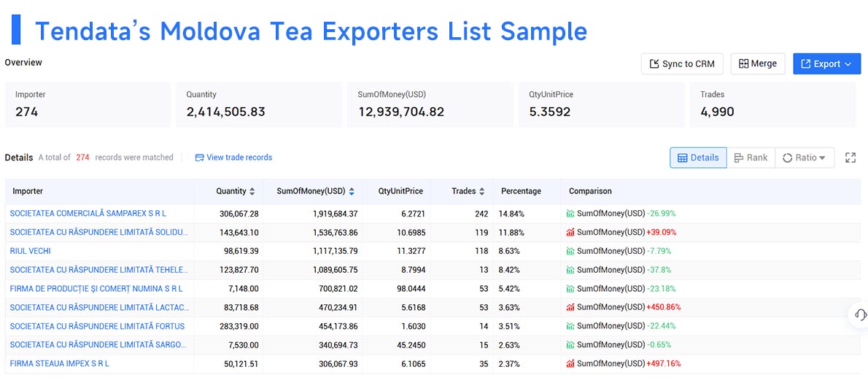Image resolution: width=868 pixels, height=383 pixels.
Task: Open FIRMA STEAUA IMPEX S R L link
Action: coord(59,363)
